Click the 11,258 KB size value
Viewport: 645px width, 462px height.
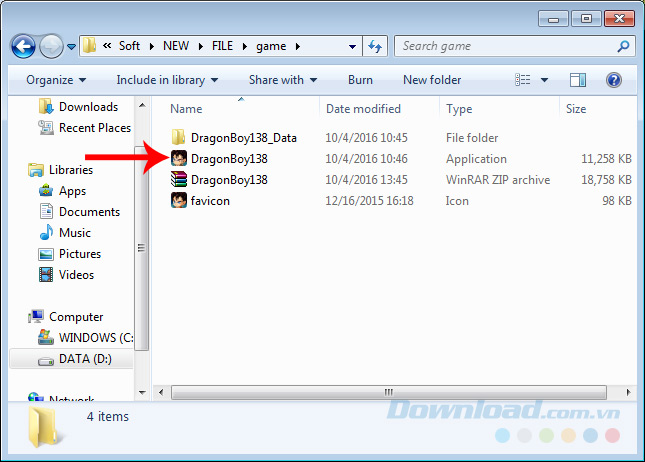click(606, 159)
